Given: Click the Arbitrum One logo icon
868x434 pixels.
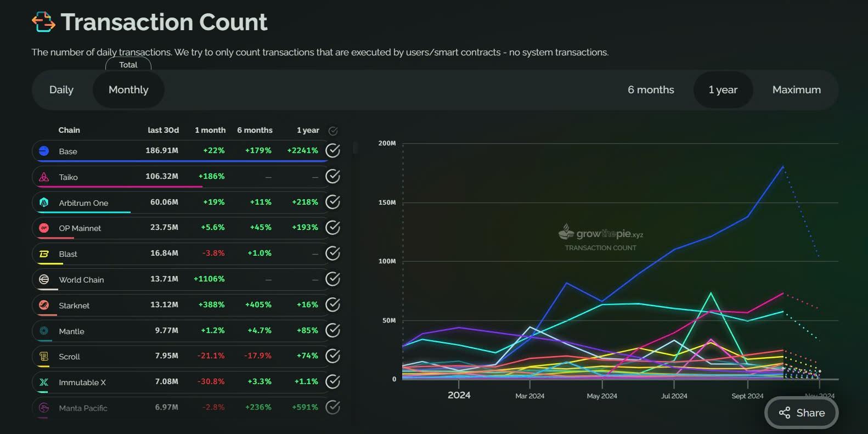Looking at the screenshot, I should click(44, 202).
